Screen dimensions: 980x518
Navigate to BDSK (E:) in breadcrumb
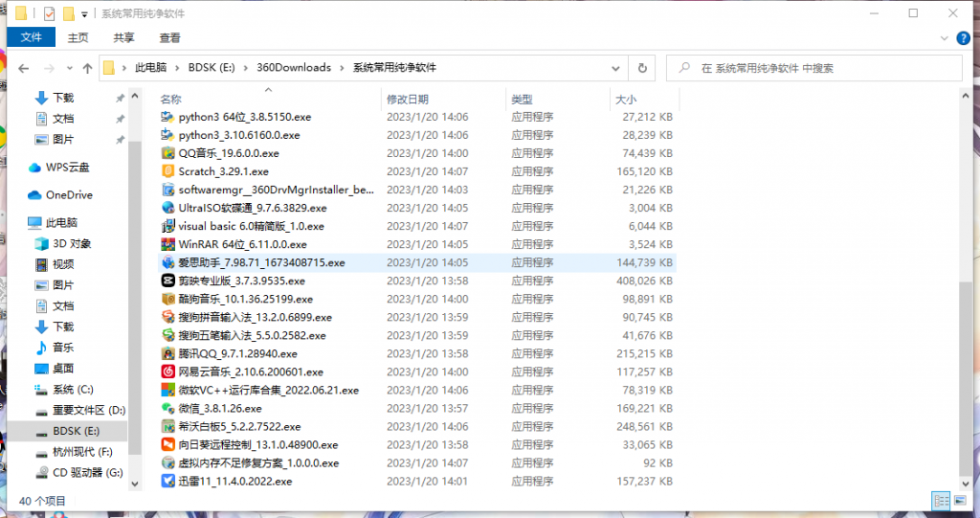coord(212,68)
